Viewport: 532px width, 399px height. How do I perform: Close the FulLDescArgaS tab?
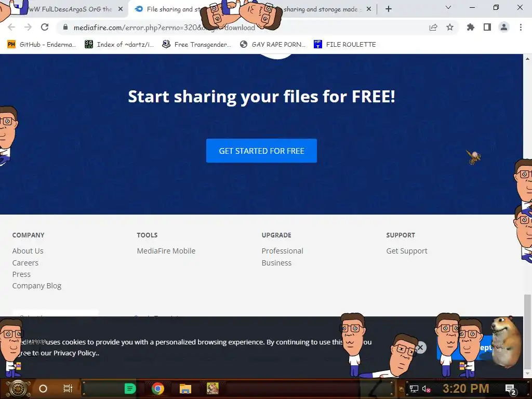(x=121, y=9)
